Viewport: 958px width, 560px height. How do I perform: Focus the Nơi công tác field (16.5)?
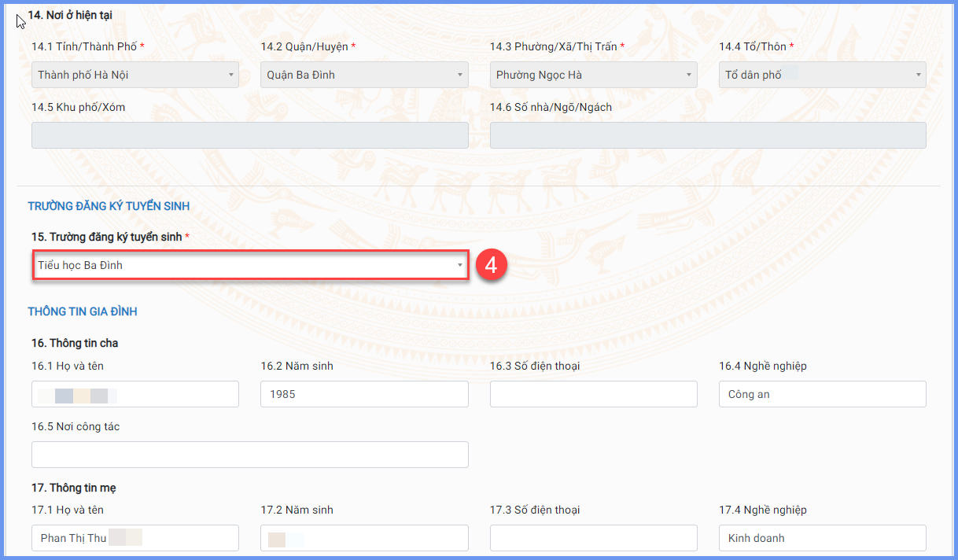250,455
